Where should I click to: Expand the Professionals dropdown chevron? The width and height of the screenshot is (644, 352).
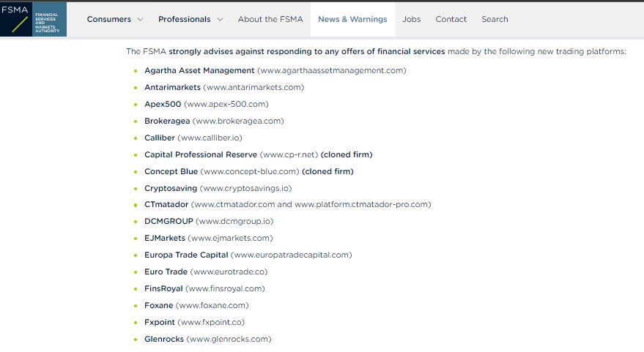220,19
